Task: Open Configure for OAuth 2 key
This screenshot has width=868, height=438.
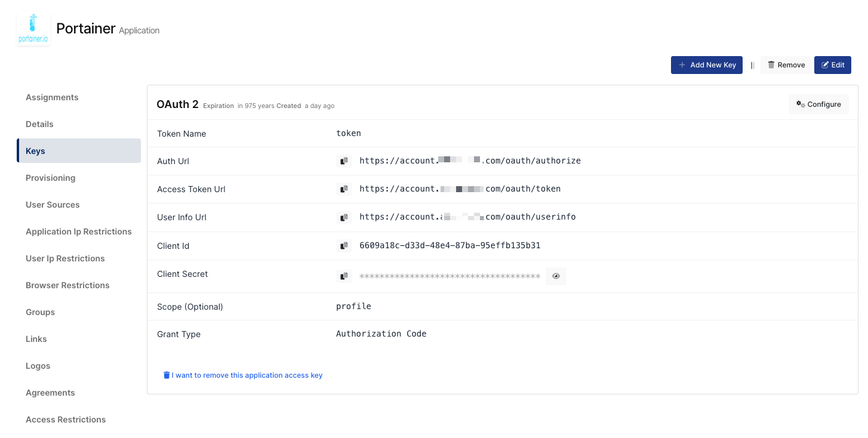Action: [x=818, y=104]
